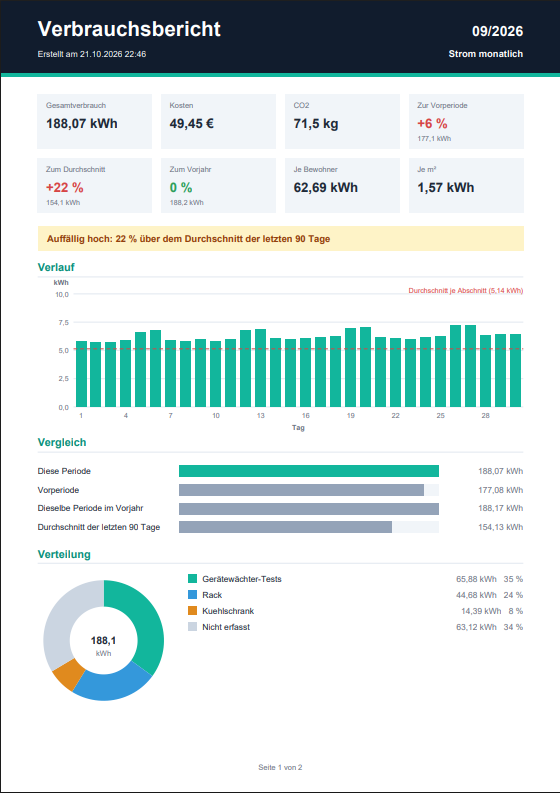560x793 pixels.
Task: Click the 'Strom monatlich' subtitle
Action: [486, 54]
